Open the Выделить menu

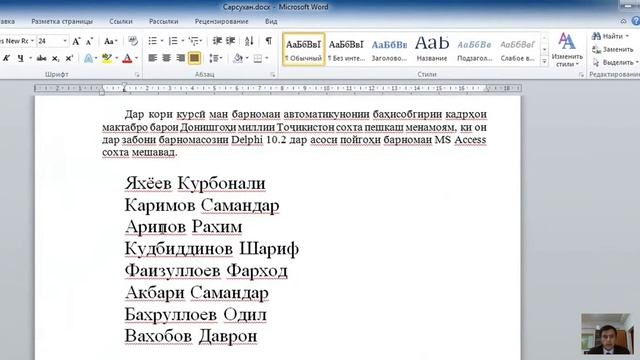(615, 62)
